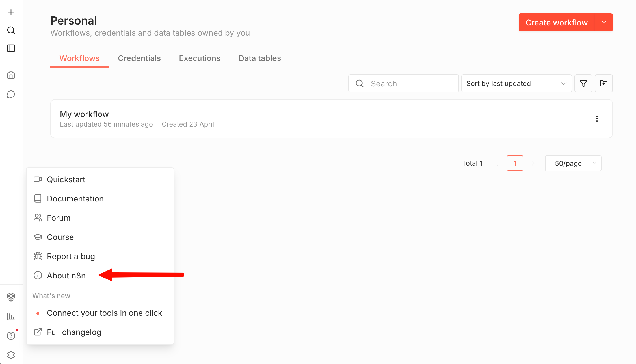Switch to Data tables tab
Screen dimensions: 636x364
click(x=260, y=58)
